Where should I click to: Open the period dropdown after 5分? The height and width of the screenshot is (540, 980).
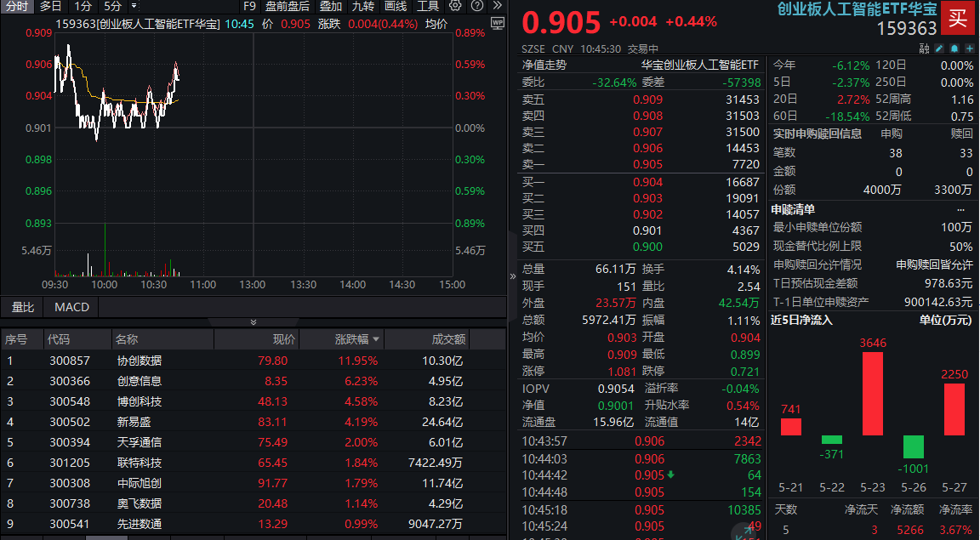(134, 6)
